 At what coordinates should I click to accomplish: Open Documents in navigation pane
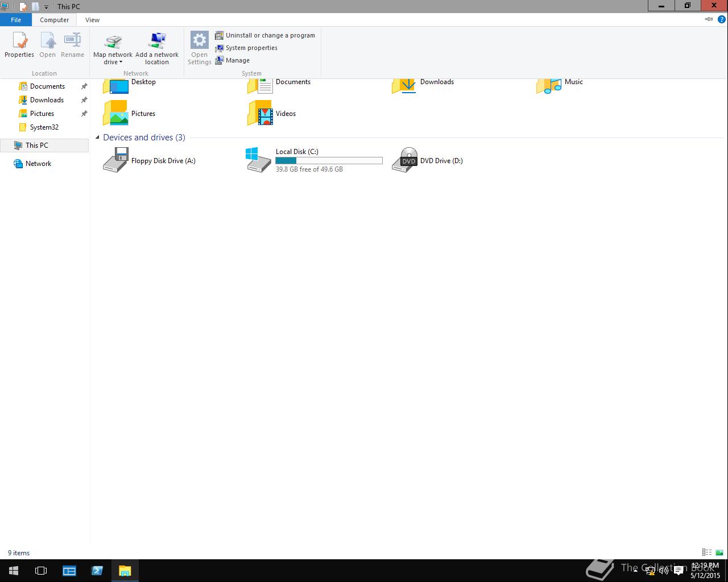48,86
